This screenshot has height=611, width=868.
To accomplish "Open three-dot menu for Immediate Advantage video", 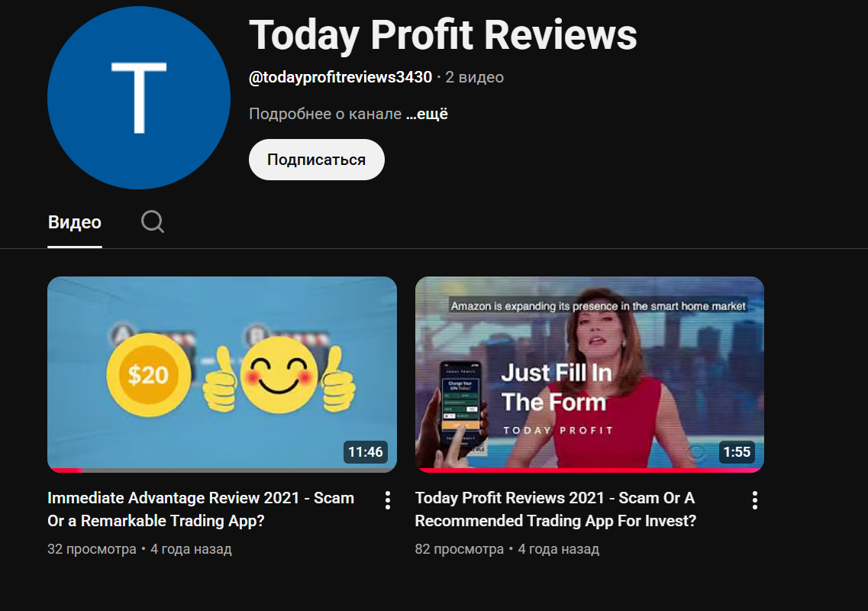I will point(388,500).
